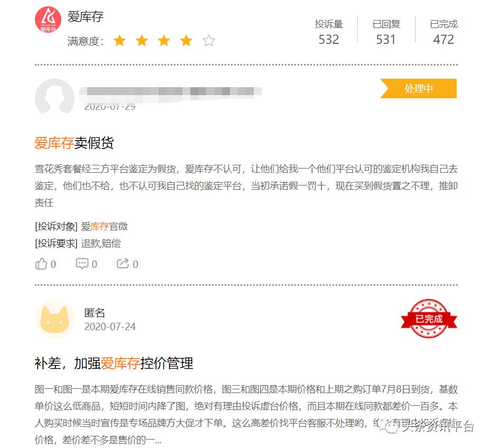
Task: Click the 已完成 472 statistic
Action: 444,32
